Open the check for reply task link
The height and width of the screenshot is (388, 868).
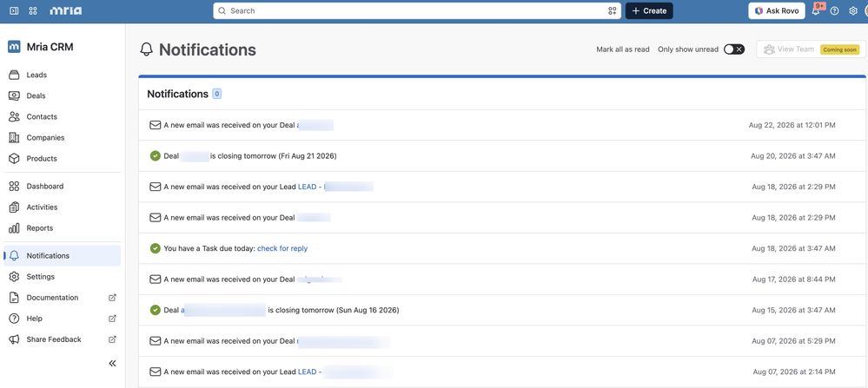tap(282, 249)
